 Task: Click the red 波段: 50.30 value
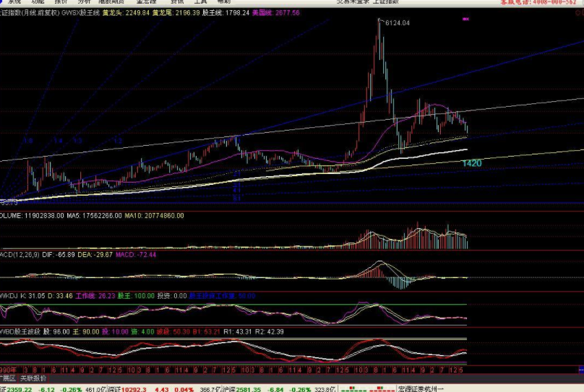click(x=173, y=332)
